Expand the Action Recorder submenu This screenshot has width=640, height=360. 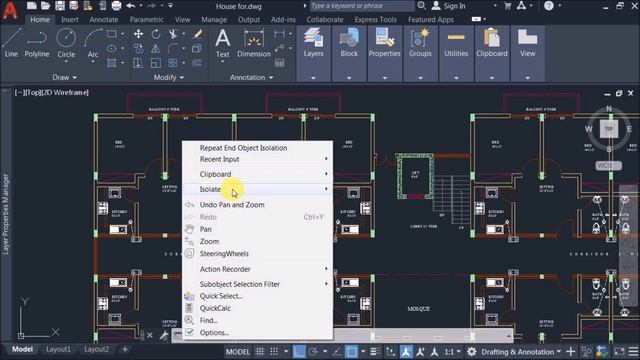tap(258, 269)
